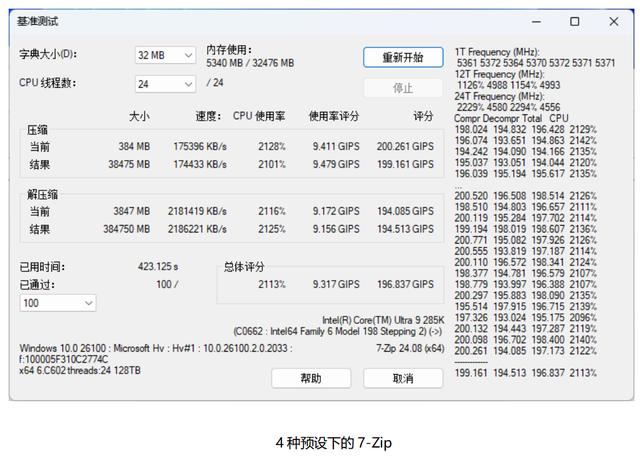The width and height of the screenshot is (640, 463).
Task: Click compression result rating 199.161 GIPS
Action: point(405,164)
